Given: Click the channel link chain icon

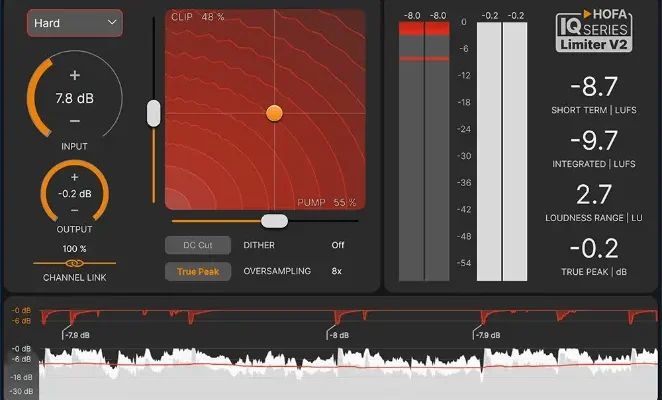Looking at the screenshot, I should point(75,264).
